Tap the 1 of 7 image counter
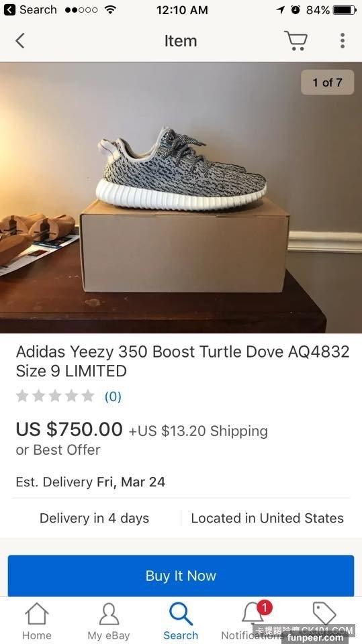Image resolution: width=362 pixels, height=644 pixels. coord(328,82)
